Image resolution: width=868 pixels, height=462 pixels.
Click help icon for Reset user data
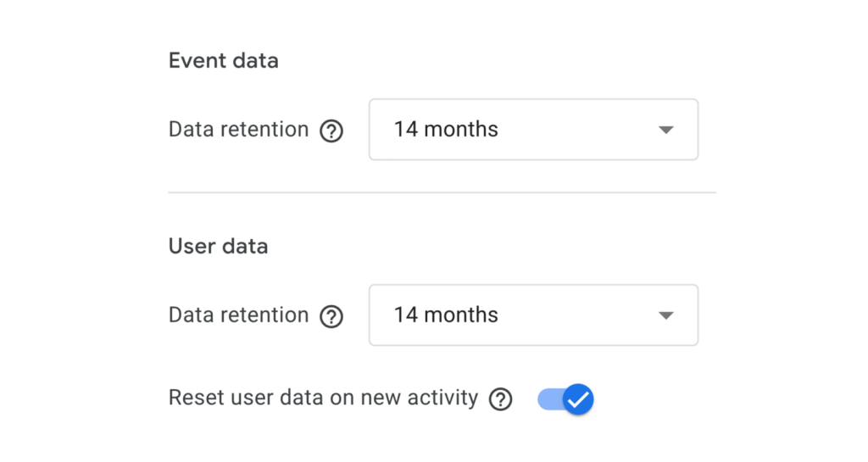[500, 399]
